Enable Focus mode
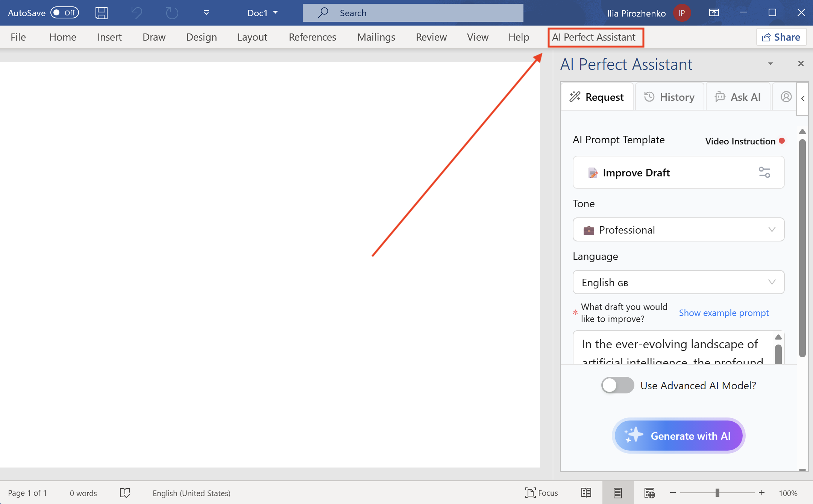The image size is (813, 504). click(x=541, y=493)
